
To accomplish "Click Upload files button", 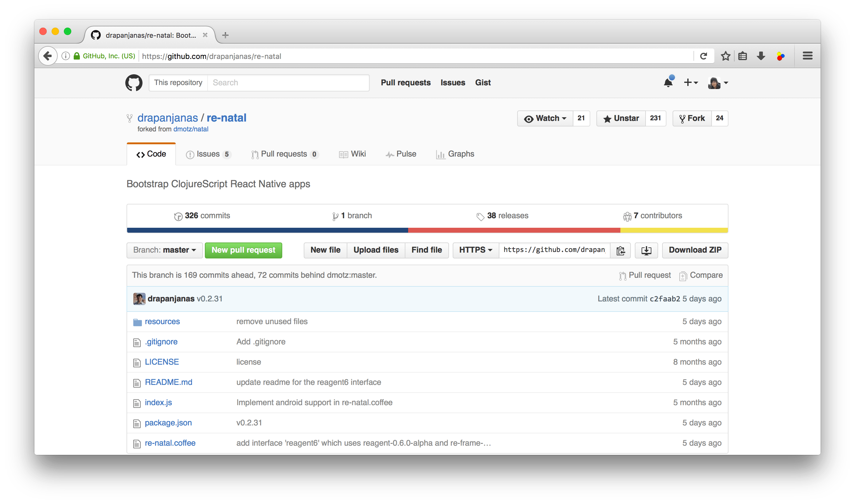I will coord(376,250).
